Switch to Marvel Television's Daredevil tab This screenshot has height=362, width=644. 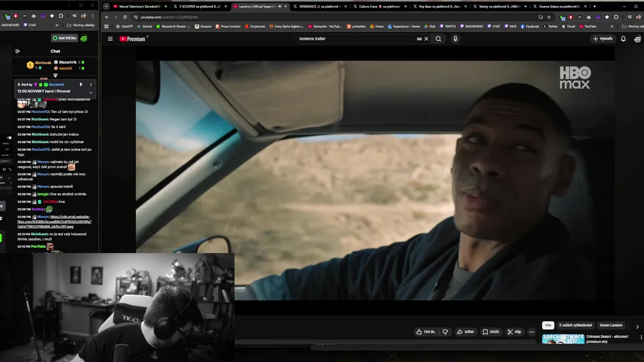[139, 7]
